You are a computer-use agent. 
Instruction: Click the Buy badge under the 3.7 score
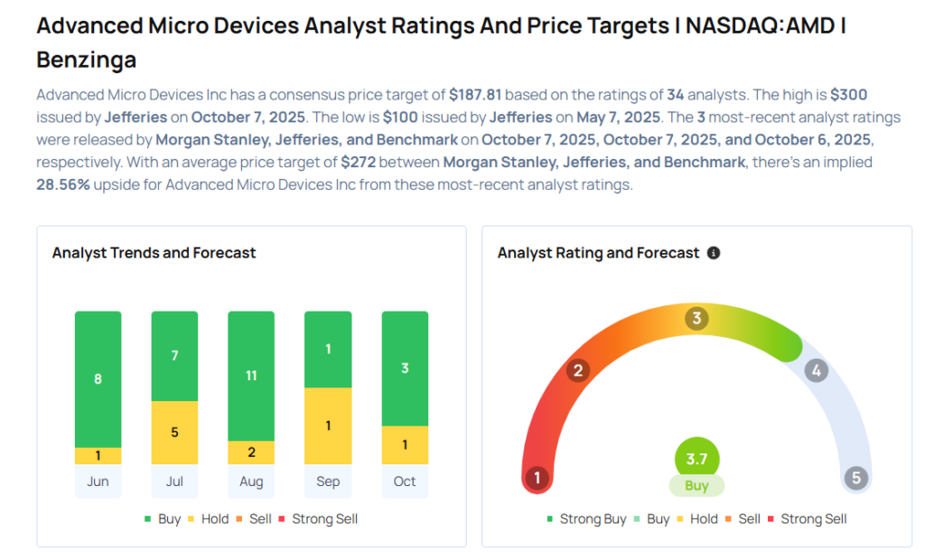click(696, 485)
